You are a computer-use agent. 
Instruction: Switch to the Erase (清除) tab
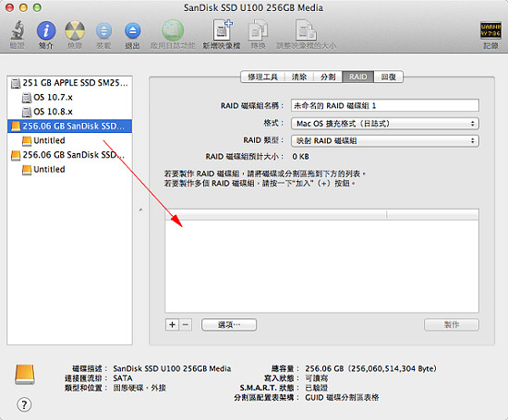[299, 77]
